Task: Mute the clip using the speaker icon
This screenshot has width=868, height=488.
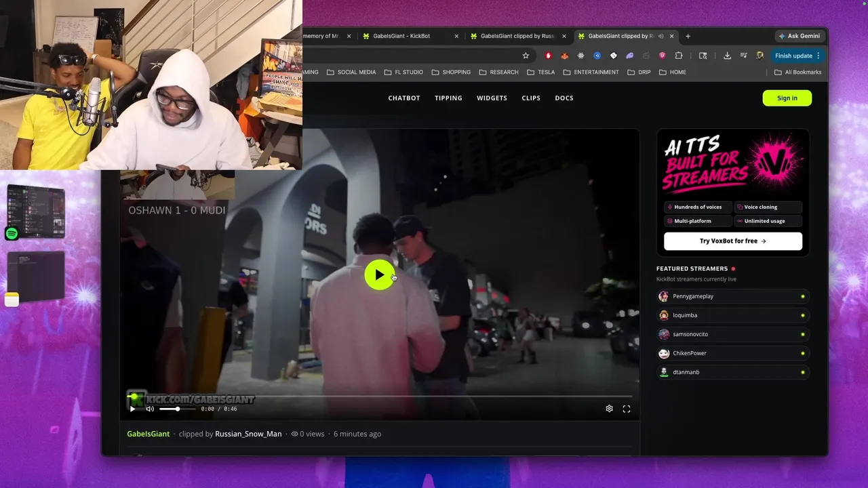Action: point(150,409)
